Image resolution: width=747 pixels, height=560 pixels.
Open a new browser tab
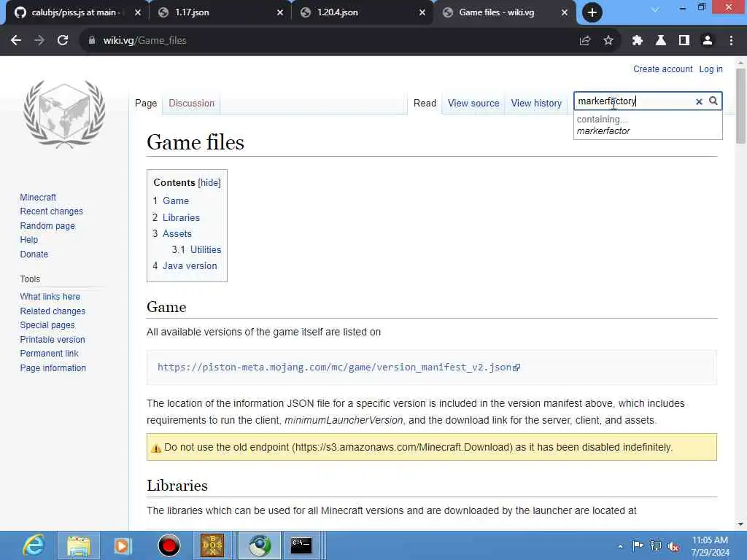[592, 13]
